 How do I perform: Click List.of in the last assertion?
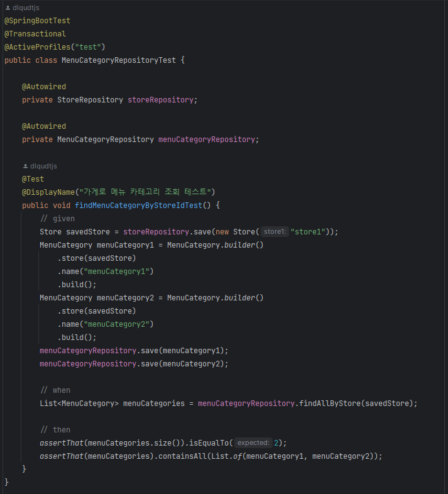point(227,456)
